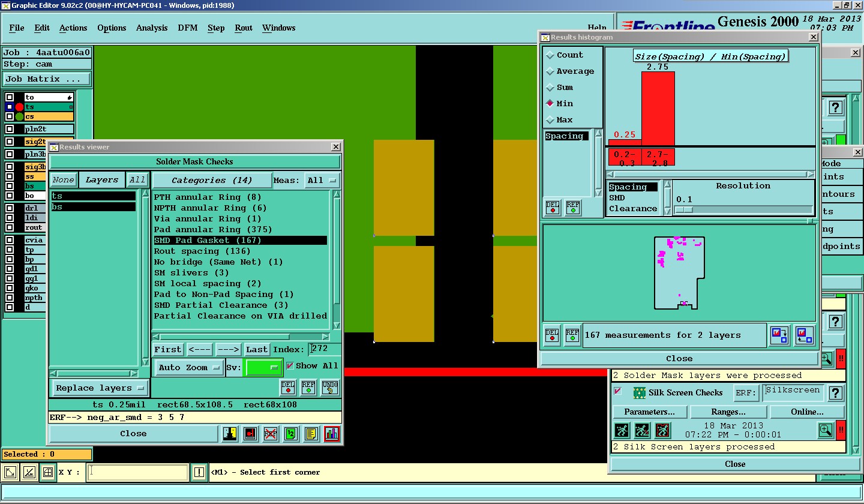Click the tall red 2.75 histogram bar
864x504 pixels.
[658, 109]
